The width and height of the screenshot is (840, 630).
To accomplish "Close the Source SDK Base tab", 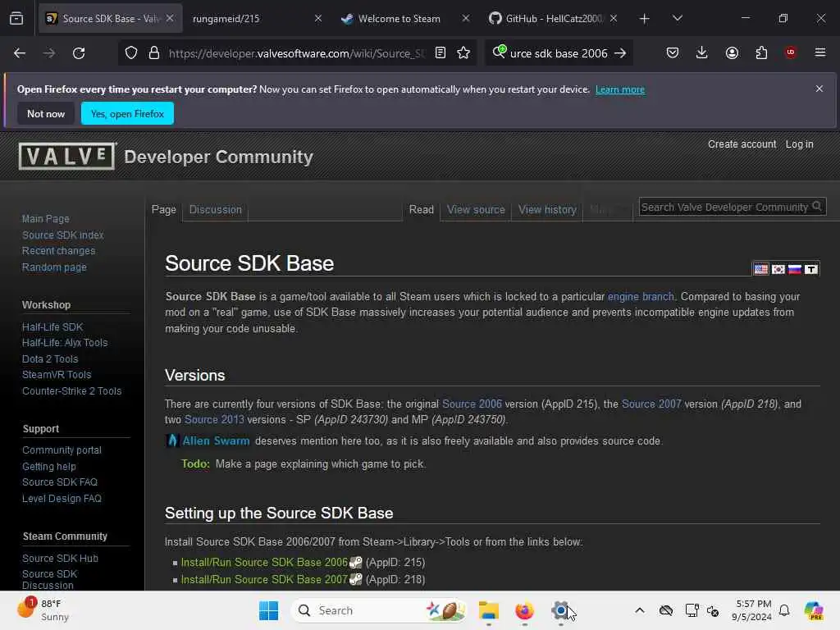I will (x=170, y=18).
